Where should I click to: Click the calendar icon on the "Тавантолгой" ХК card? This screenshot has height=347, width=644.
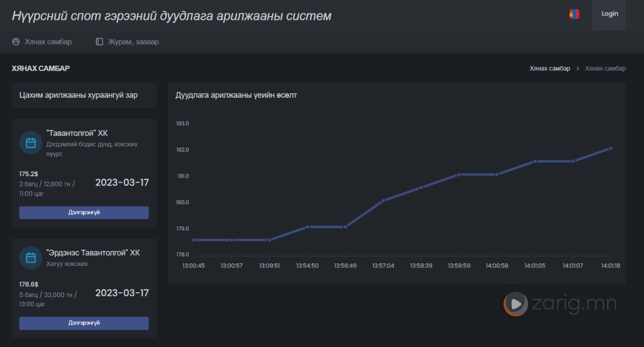[31, 143]
